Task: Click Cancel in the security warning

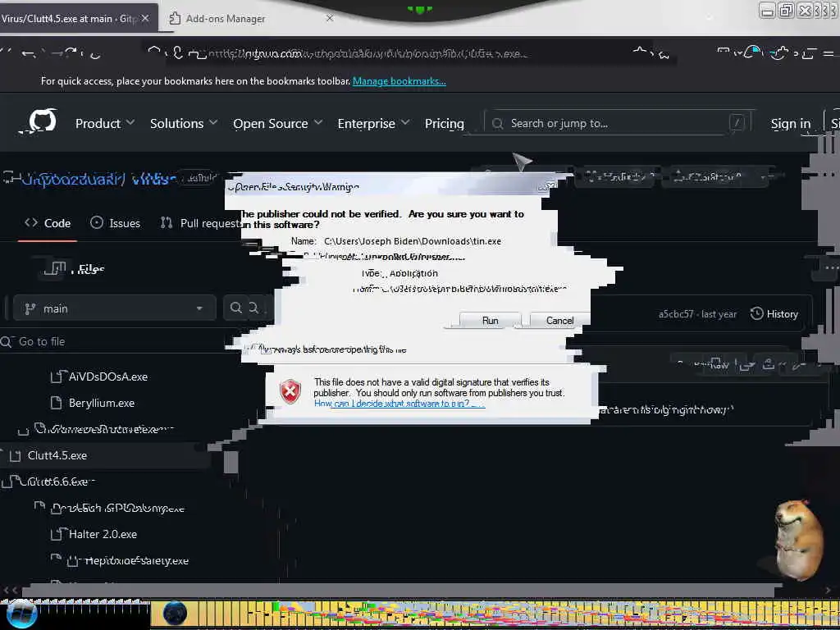Action: click(559, 321)
